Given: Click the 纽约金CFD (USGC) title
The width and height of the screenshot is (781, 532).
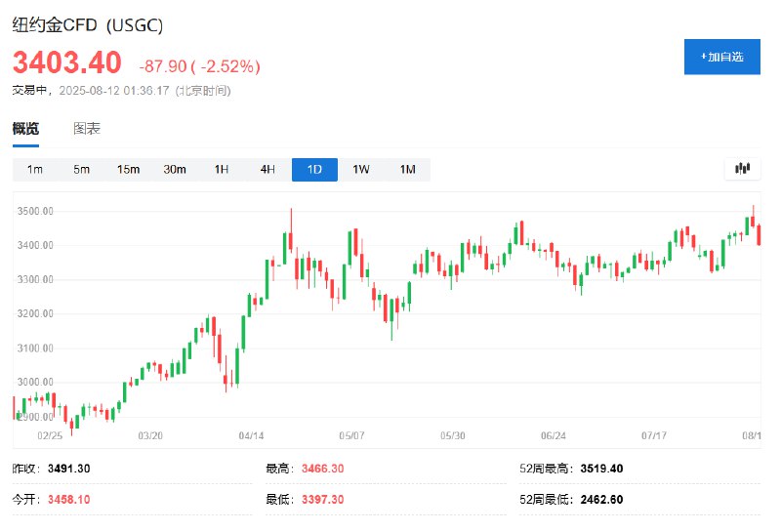Looking at the screenshot, I should (88, 25).
